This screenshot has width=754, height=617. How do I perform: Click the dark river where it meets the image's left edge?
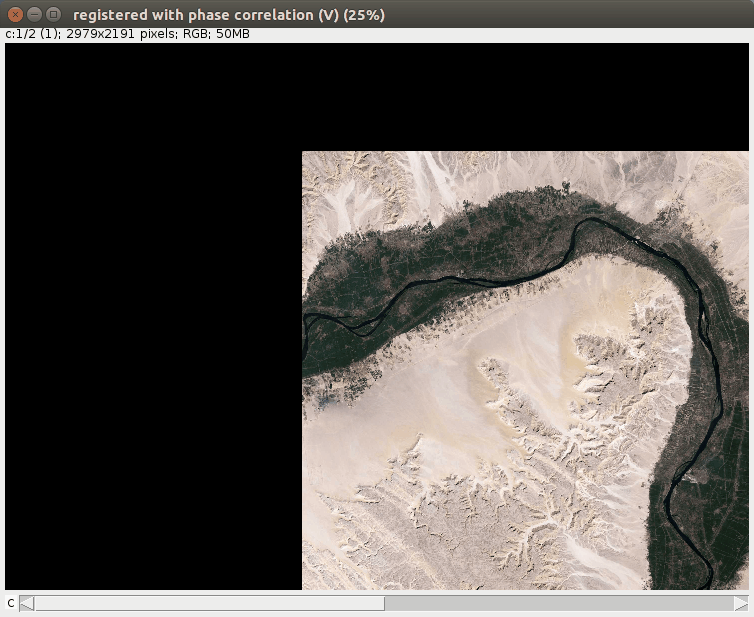click(306, 318)
